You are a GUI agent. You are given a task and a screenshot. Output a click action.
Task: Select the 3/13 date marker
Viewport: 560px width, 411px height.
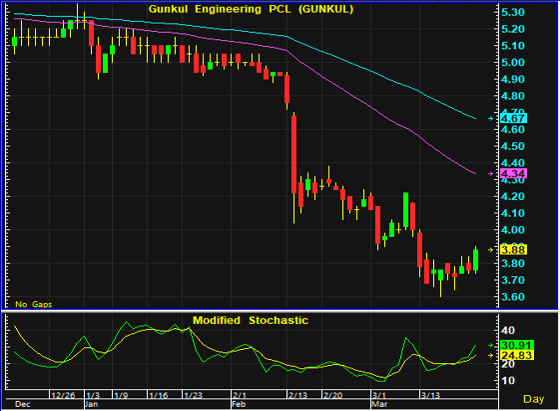pyautogui.click(x=431, y=395)
